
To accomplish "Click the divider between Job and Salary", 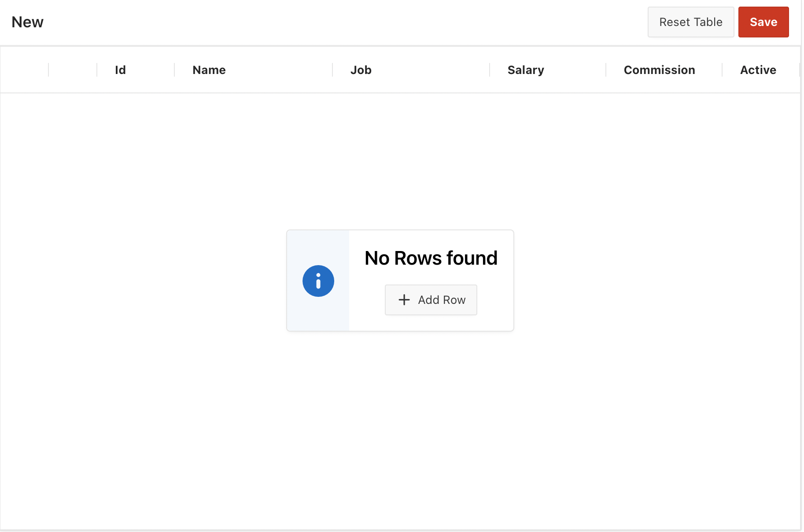I will click(x=490, y=70).
